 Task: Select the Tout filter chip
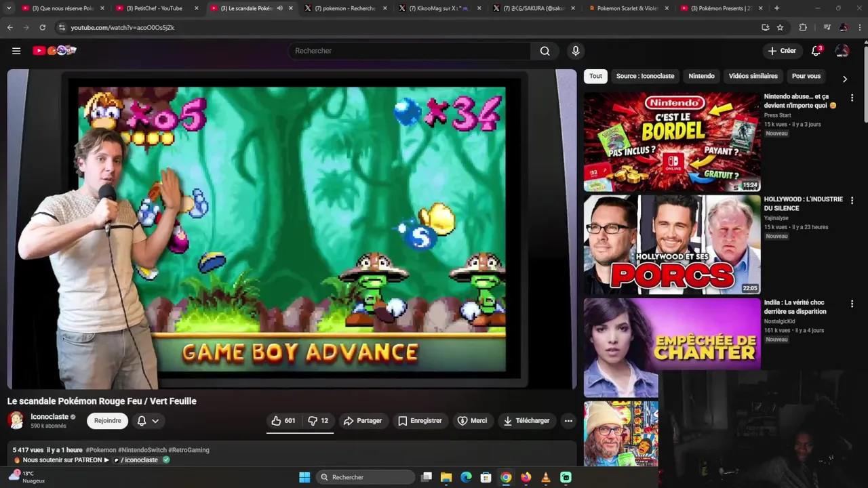tap(595, 77)
